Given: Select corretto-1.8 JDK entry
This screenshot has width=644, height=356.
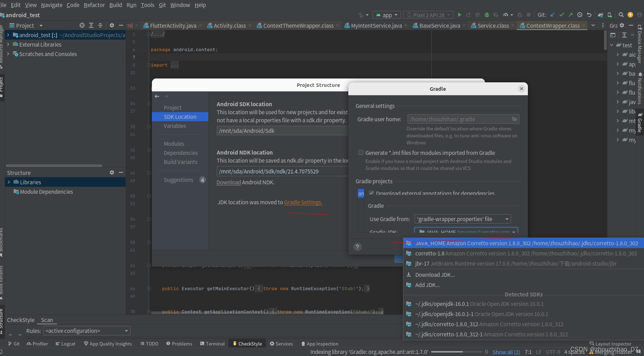Looking at the screenshot, I should [523, 253].
